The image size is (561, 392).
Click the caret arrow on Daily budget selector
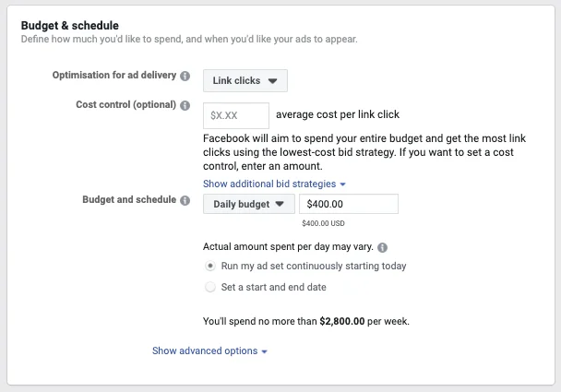(280, 205)
